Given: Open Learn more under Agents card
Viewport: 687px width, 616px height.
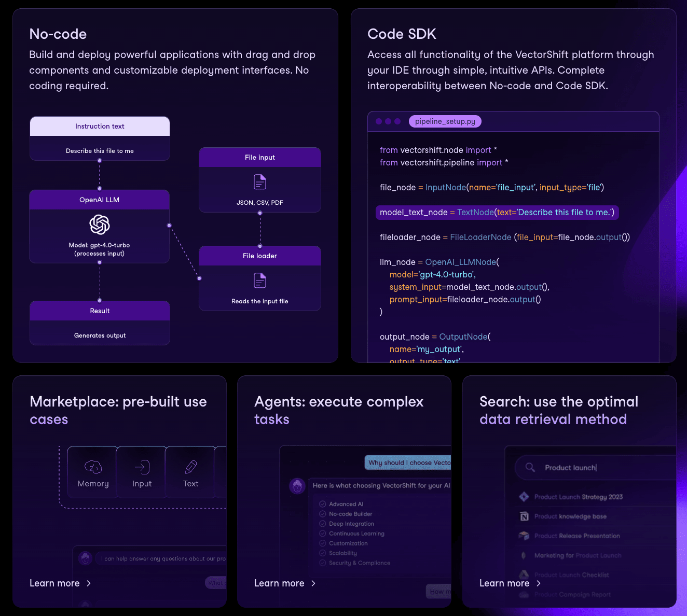Looking at the screenshot, I should 279,583.
